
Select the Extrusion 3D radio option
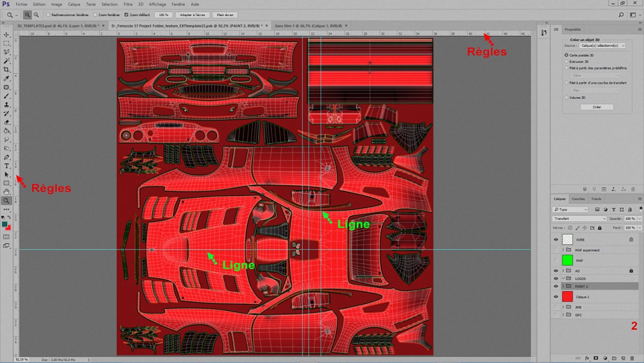click(566, 61)
